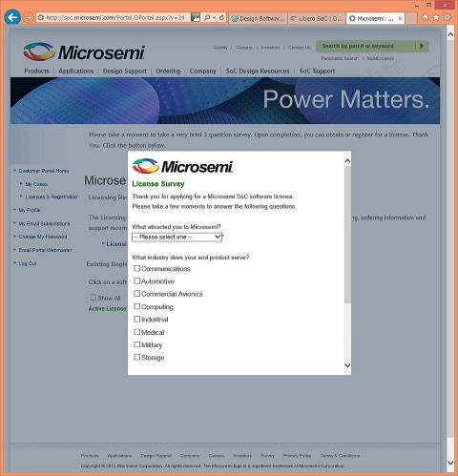458x476 pixels.
Task: Open browser tools gear icon
Action: 448,17
